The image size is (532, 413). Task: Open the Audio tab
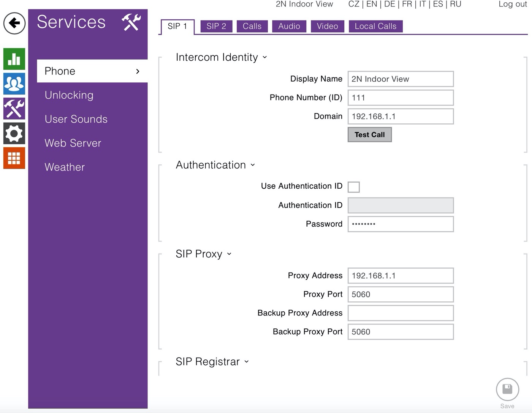tap(289, 26)
